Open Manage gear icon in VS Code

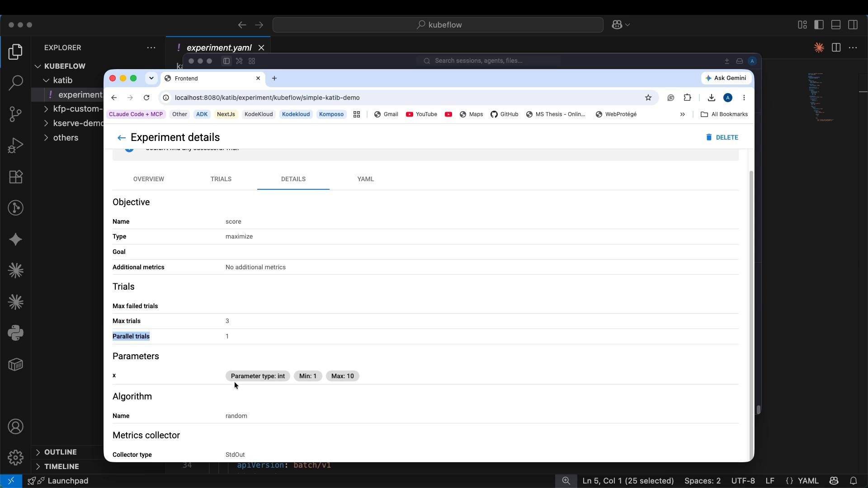tap(16, 457)
